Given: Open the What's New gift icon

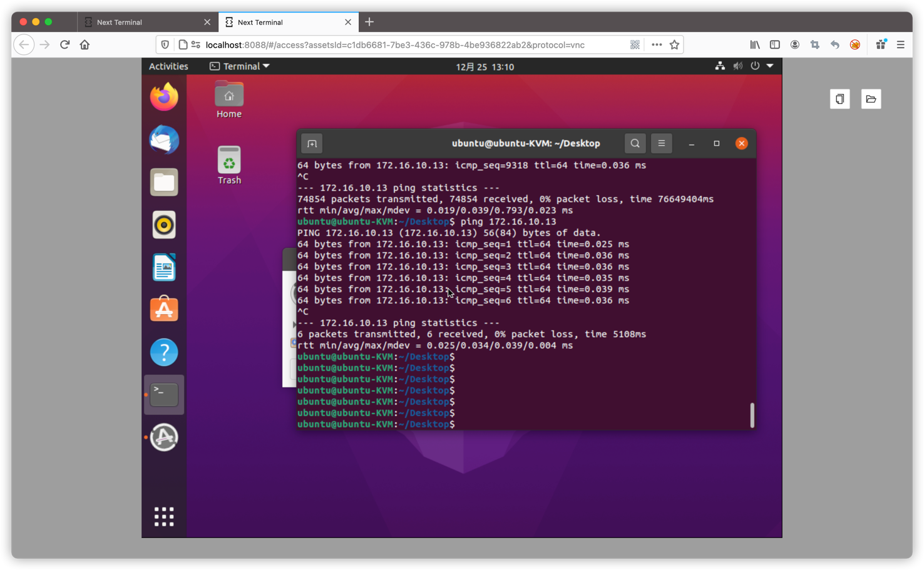Looking at the screenshot, I should point(880,44).
